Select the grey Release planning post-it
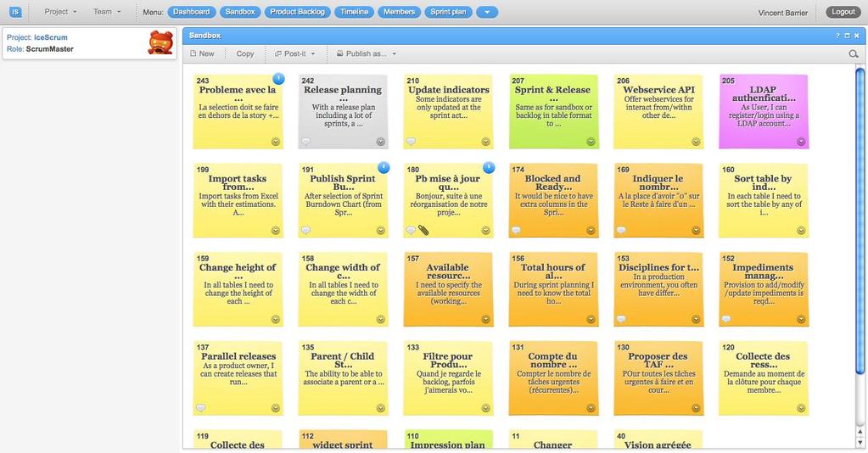Image resolution: width=868 pixels, height=453 pixels. coord(344,112)
